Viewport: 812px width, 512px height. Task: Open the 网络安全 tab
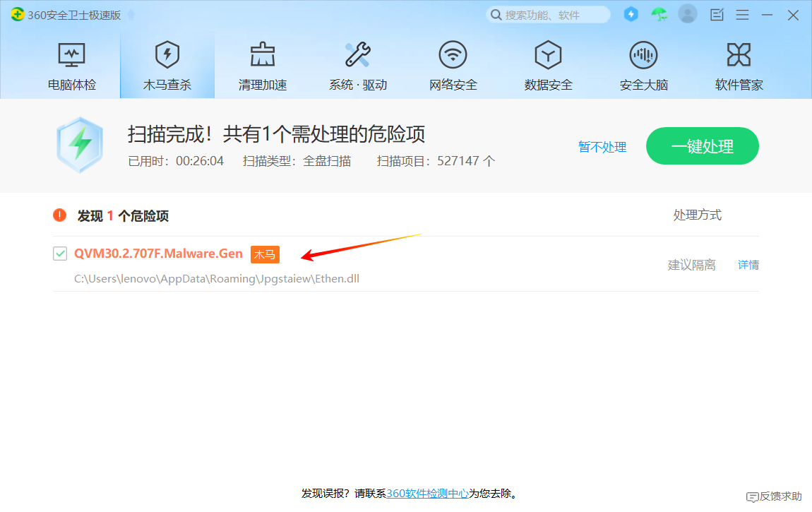tap(453, 66)
